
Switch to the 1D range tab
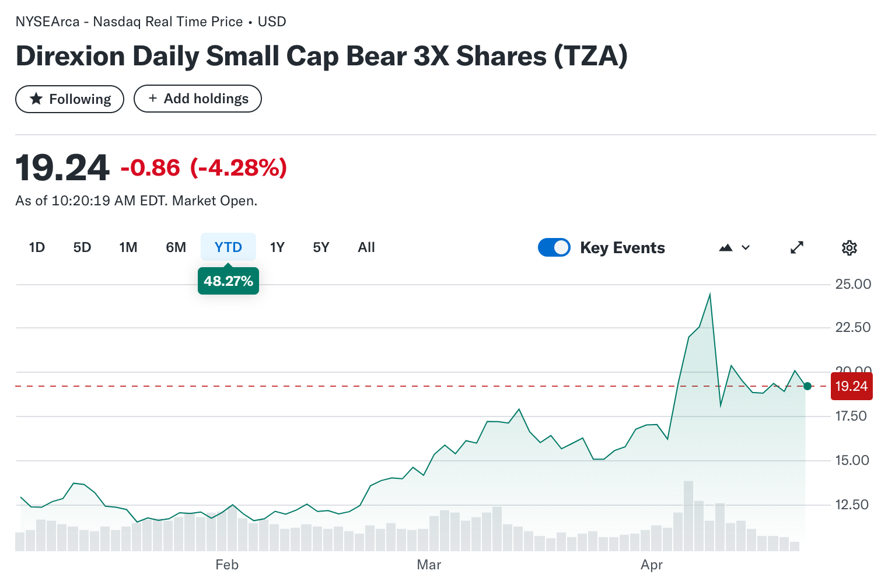(36, 247)
